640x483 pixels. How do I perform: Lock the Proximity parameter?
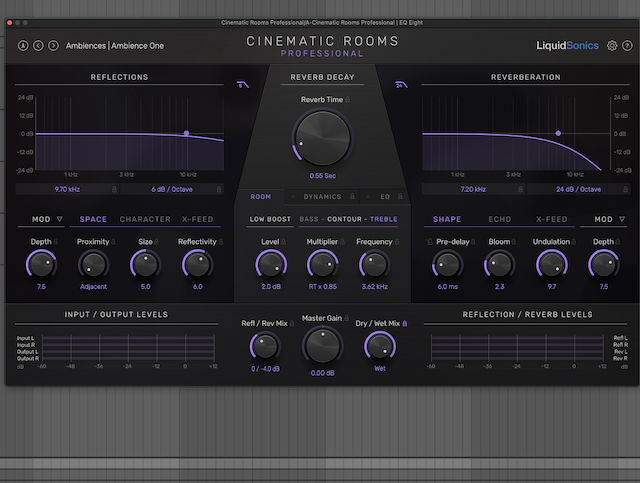(x=113, y=242)
